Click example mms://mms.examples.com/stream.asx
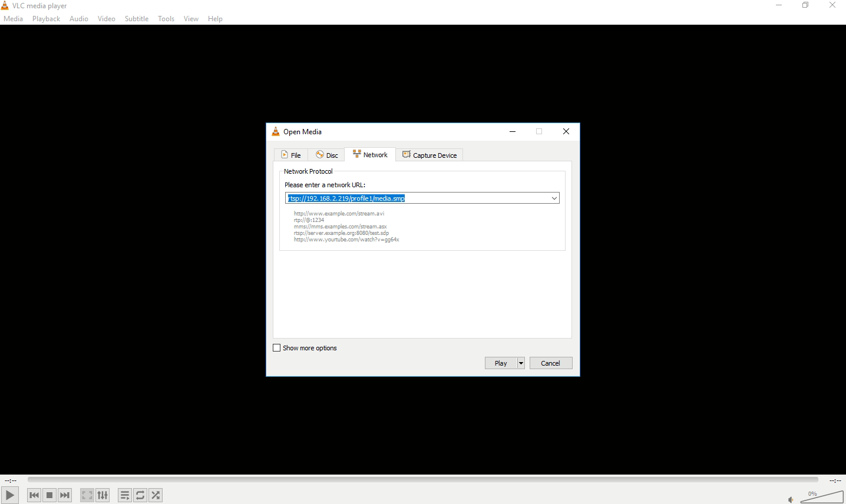The width and height of the screenshot is (846, 504). [x=340, y=226]
